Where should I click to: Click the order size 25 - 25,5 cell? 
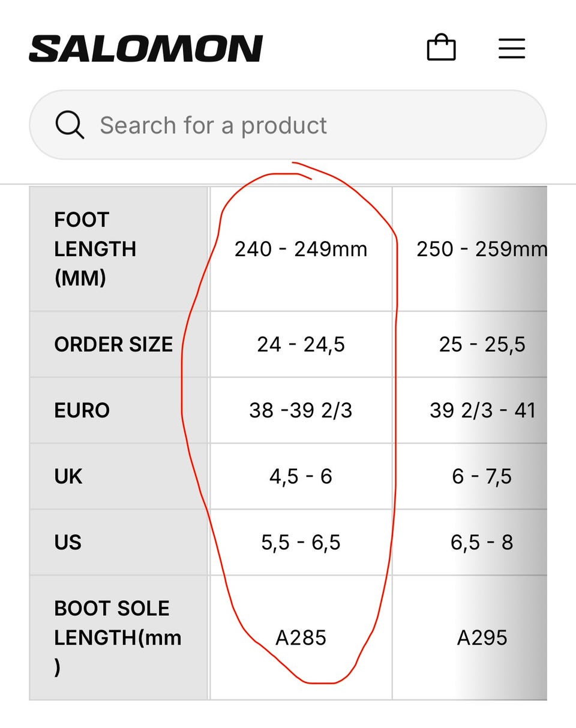pyautogui.click(x=470, y=344)
